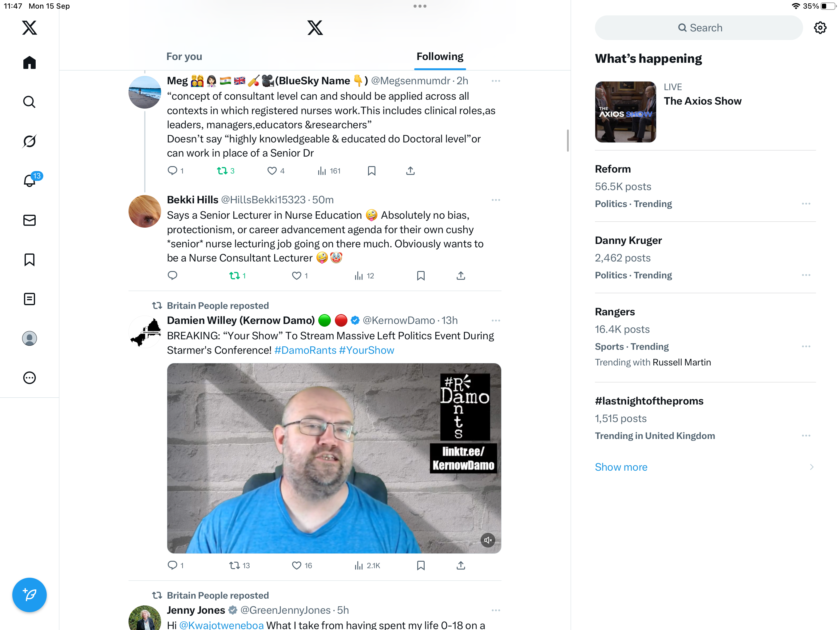Open the Lists icon in sidebar
The width and height of the screenshot is (840, 630).
pyautogui.click(x=29, y=299)
